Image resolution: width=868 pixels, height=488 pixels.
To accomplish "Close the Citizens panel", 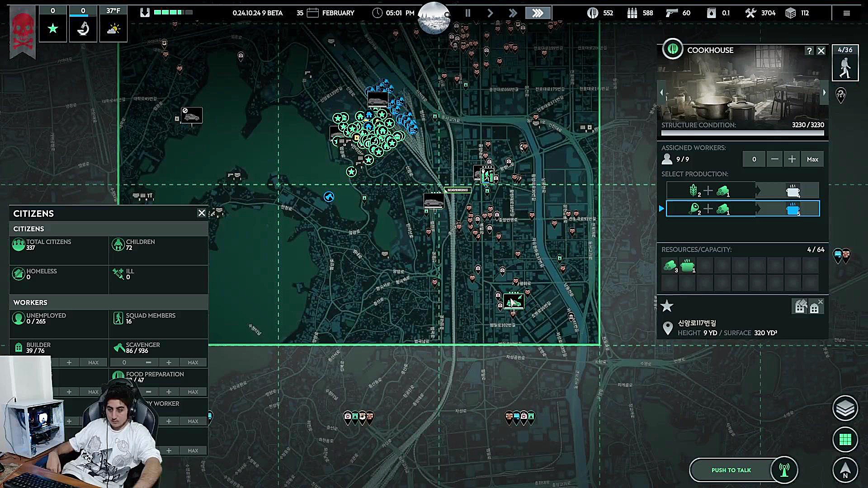I will point(202,213).
